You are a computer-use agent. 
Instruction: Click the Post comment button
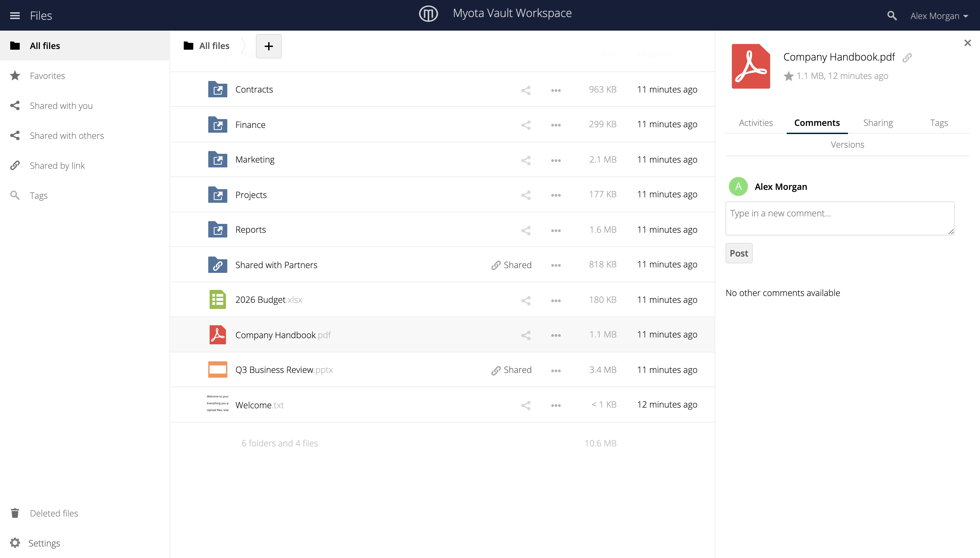click(738, 253)
